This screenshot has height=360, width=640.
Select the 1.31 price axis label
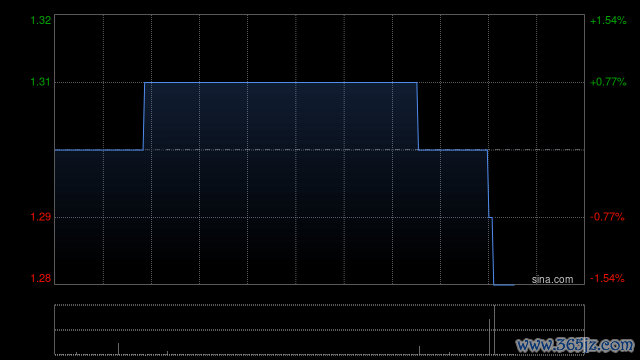coord(41,82)
